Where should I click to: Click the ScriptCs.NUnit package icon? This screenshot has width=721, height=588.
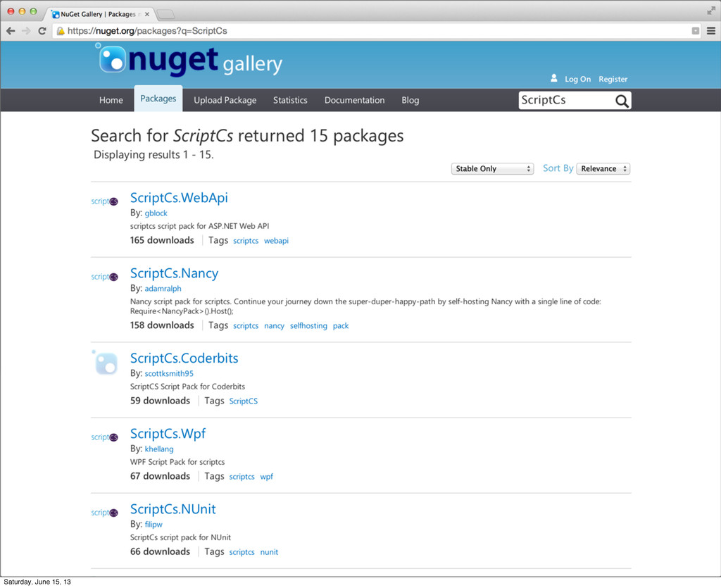104,513
